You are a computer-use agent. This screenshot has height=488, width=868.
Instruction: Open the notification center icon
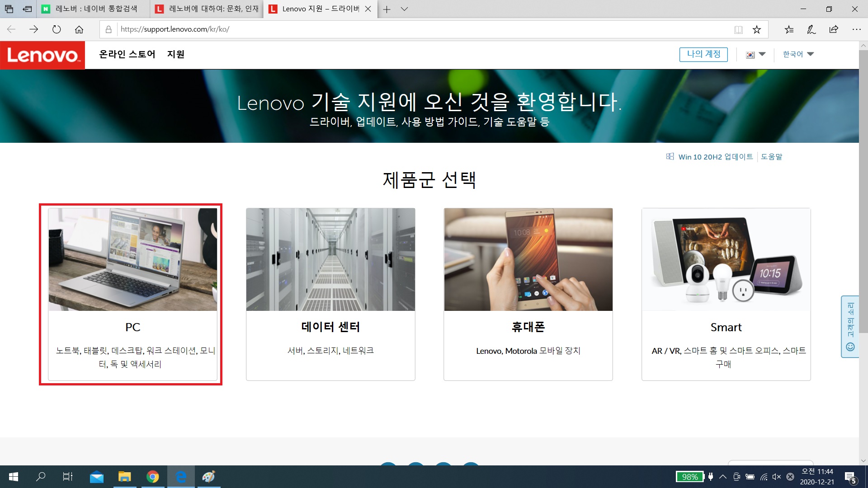tap(850, 478)
